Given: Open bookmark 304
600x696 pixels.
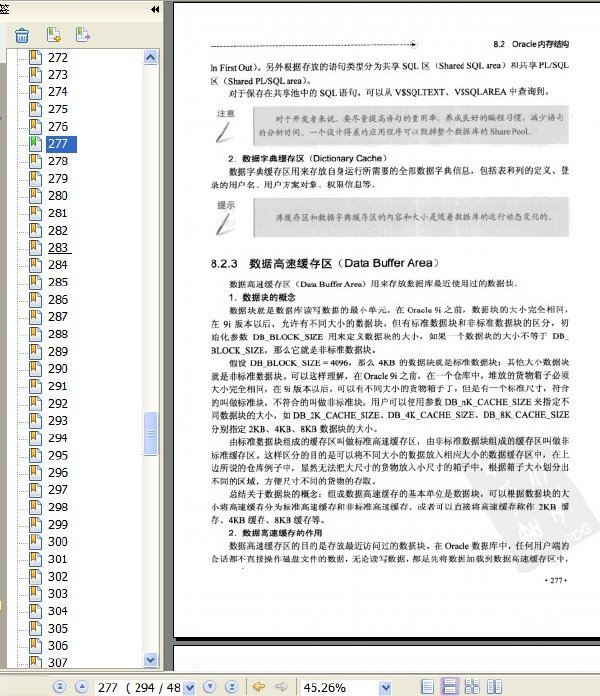Looking at the screenshot, I should [58, 611].
